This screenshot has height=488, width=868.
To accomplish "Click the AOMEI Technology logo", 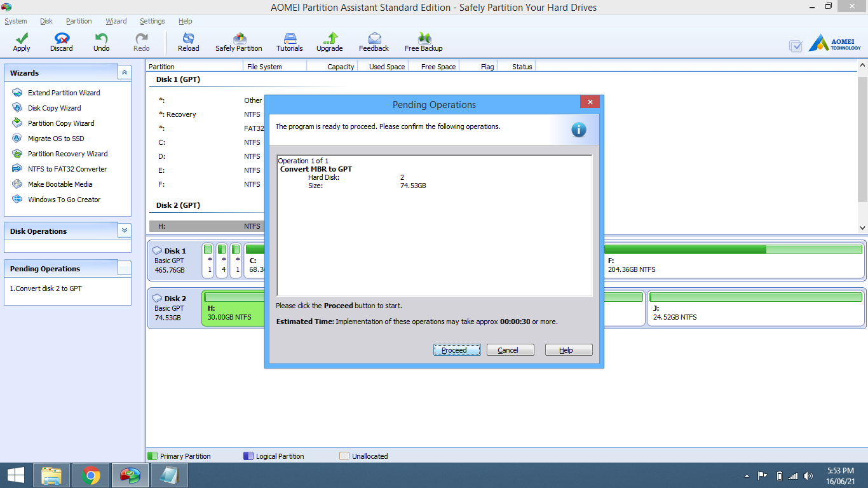I will pos(834,43).
